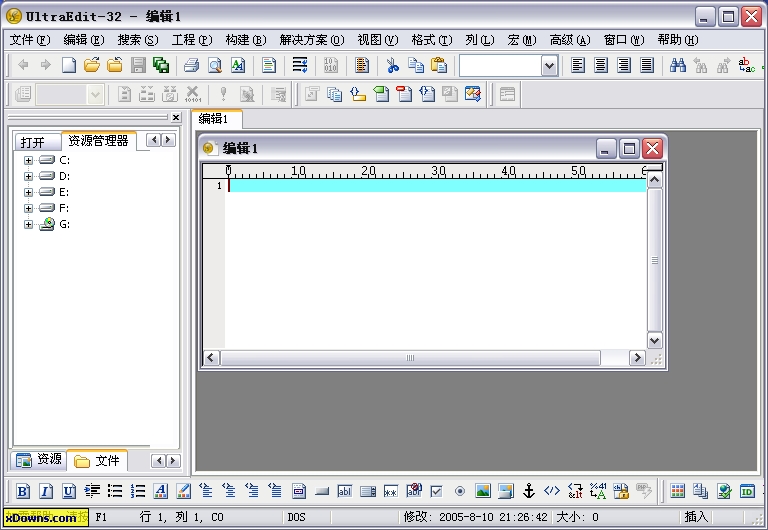Click the Replace ab-ac icon

746,65
